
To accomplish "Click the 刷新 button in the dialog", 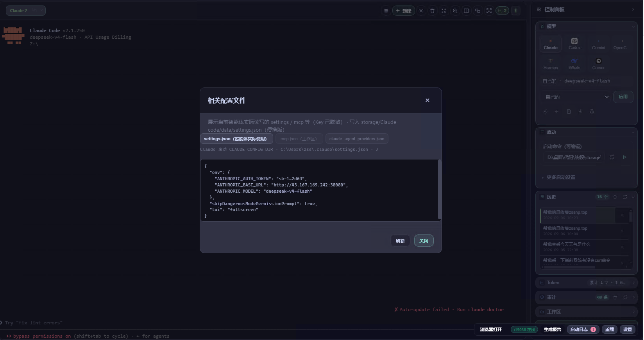I will coord(400,241).
